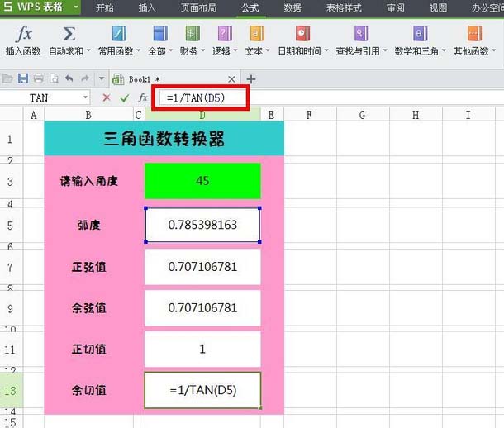The height and width of the screenshot is (428, 504).
Task: Select the radians cell 0.785398163
Action: [x=202, y=225]
